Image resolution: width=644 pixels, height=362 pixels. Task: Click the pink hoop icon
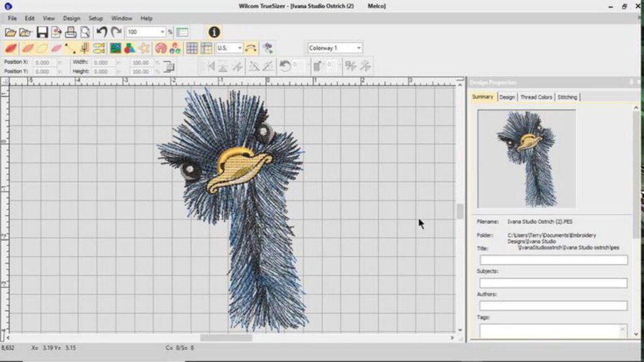point(160,48)
